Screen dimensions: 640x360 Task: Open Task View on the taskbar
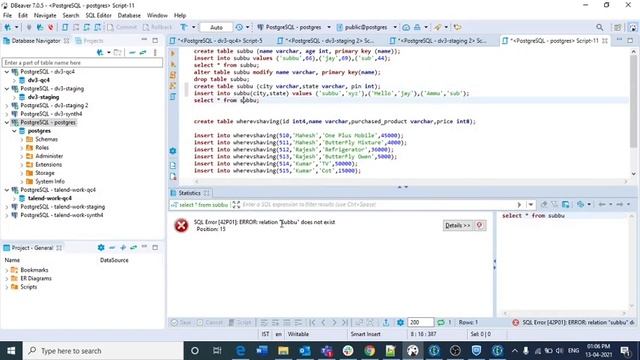[x=217, y=351]
